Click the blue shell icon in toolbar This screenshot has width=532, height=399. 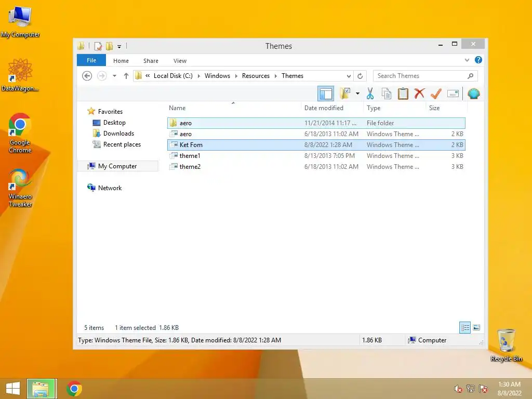pos(473,94)
